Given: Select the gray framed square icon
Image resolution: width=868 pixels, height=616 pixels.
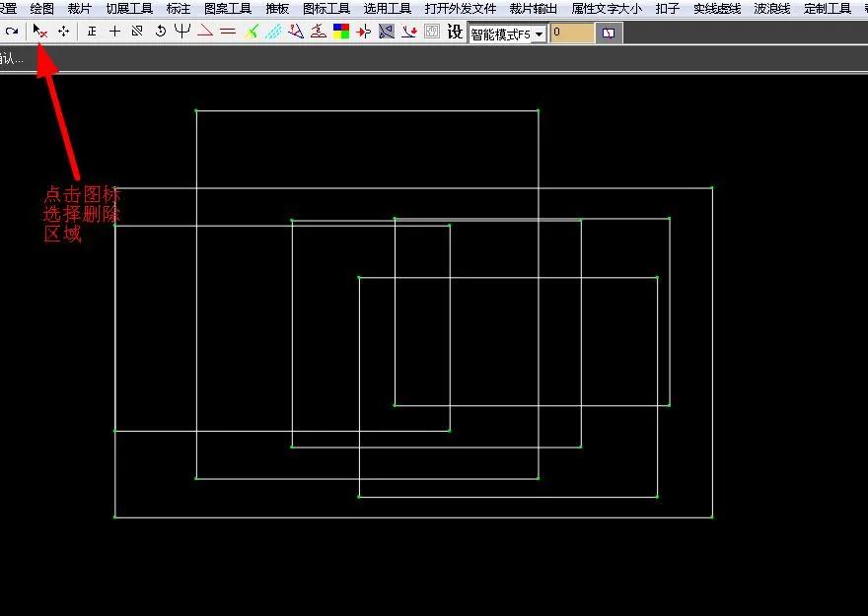Looking at the screenshot, I should (432, 32).
